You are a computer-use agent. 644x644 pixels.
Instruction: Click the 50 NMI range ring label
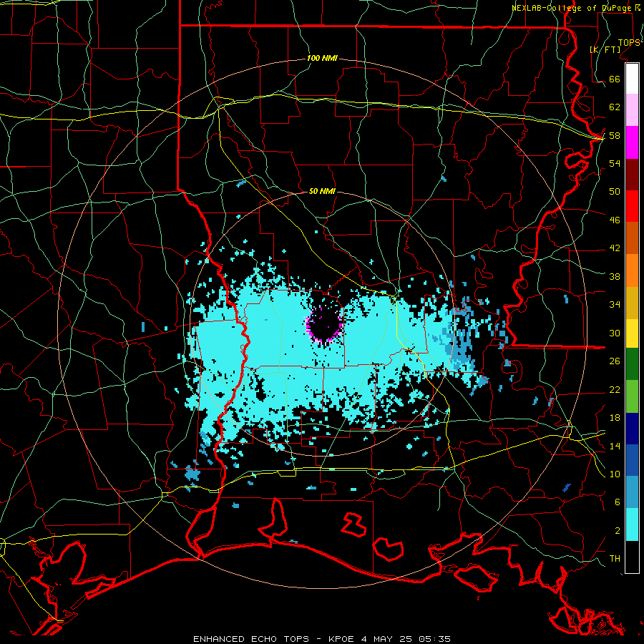point(322,191)
